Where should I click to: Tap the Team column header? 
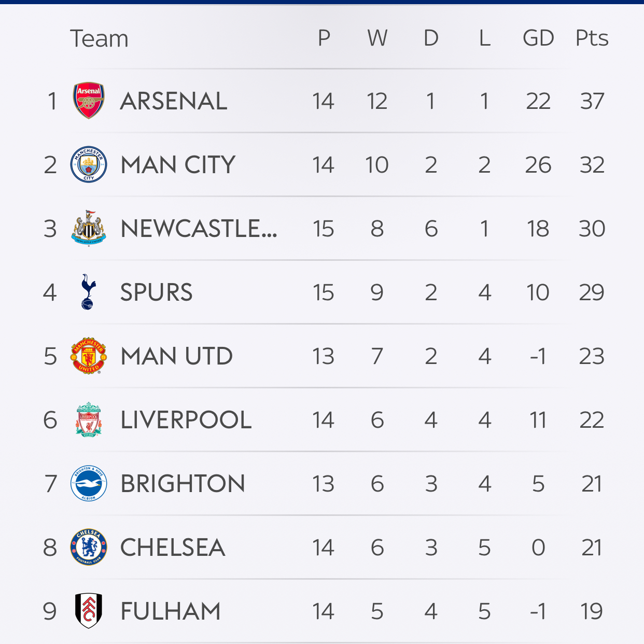pyautogui.click(x=99, y=38)
